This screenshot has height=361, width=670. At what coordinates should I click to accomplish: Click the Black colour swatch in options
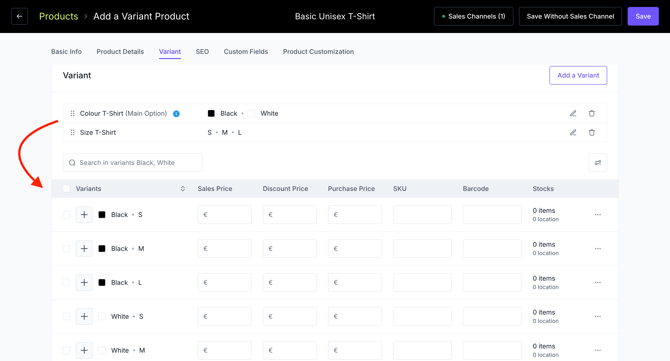point(211,113)
